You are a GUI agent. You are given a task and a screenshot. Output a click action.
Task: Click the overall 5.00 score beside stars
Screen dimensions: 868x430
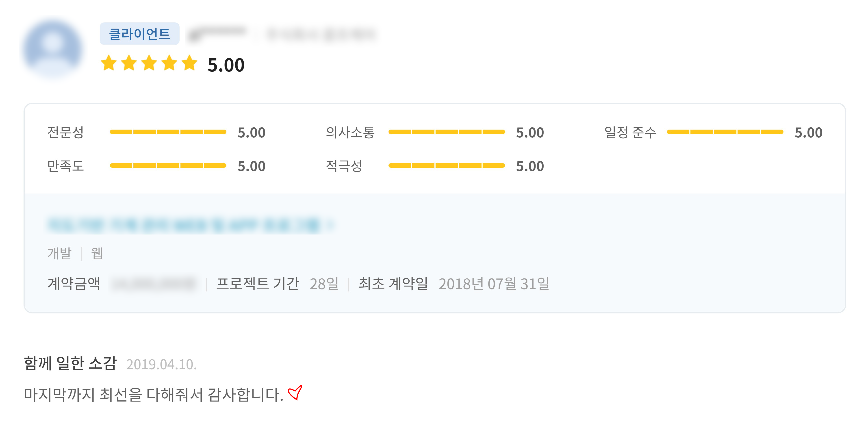pyautogui.click(x=226, y=65)
